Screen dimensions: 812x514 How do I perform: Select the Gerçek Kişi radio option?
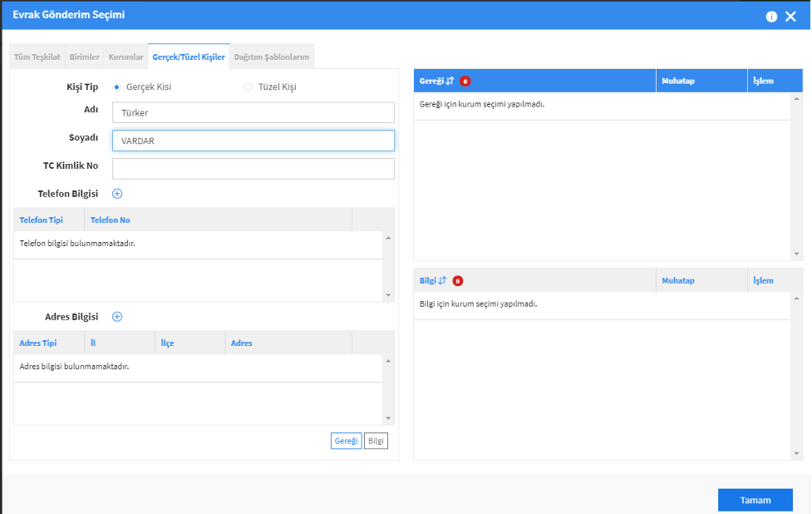116,87
